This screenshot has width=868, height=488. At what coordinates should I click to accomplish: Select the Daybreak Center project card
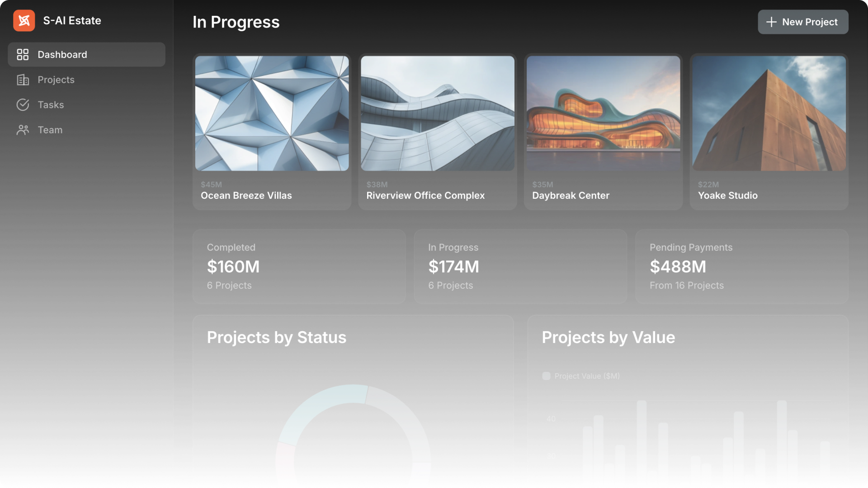(x=603, y=131)
